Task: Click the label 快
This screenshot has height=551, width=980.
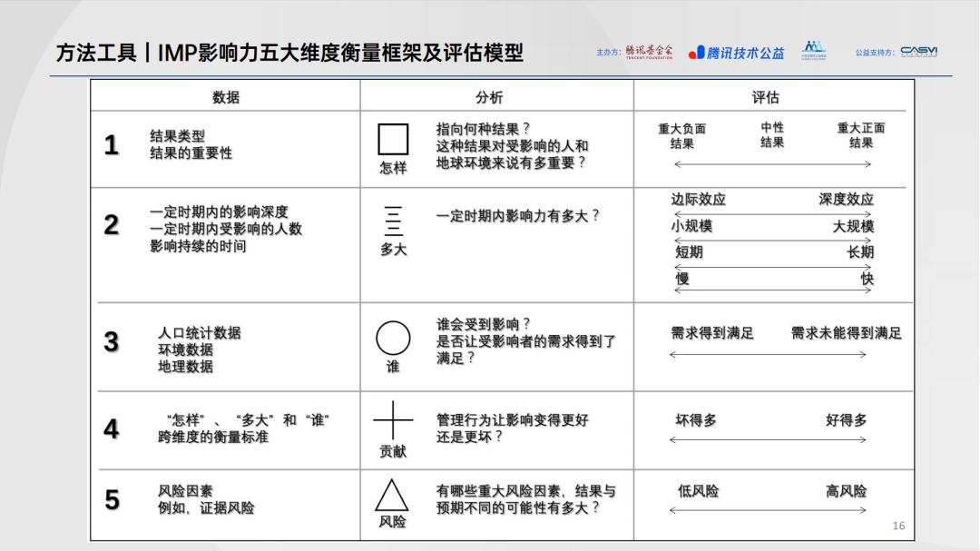Action: pyautogui.click(x=867, y=279)
